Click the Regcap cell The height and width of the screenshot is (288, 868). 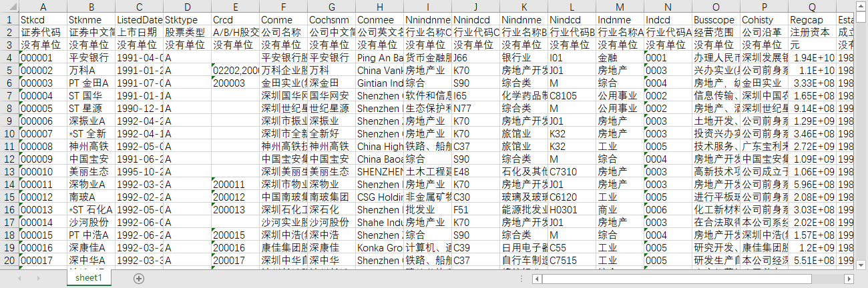point(812,20)
